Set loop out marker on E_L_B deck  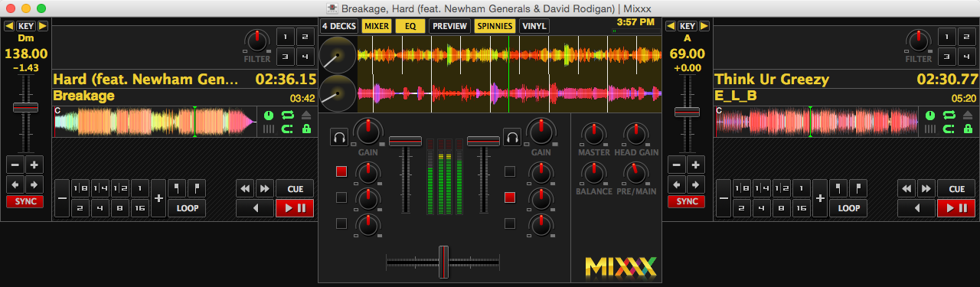(858, 188)
